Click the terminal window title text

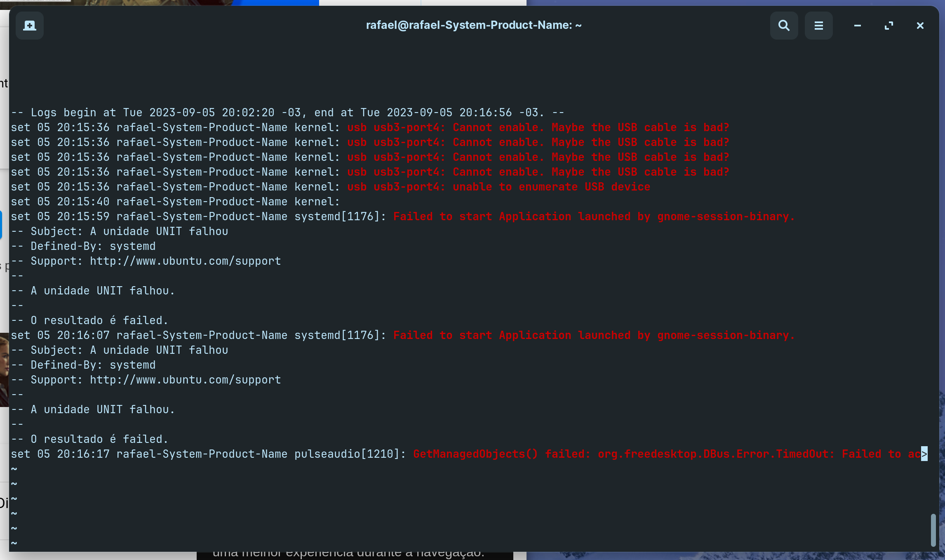point(474,25)
